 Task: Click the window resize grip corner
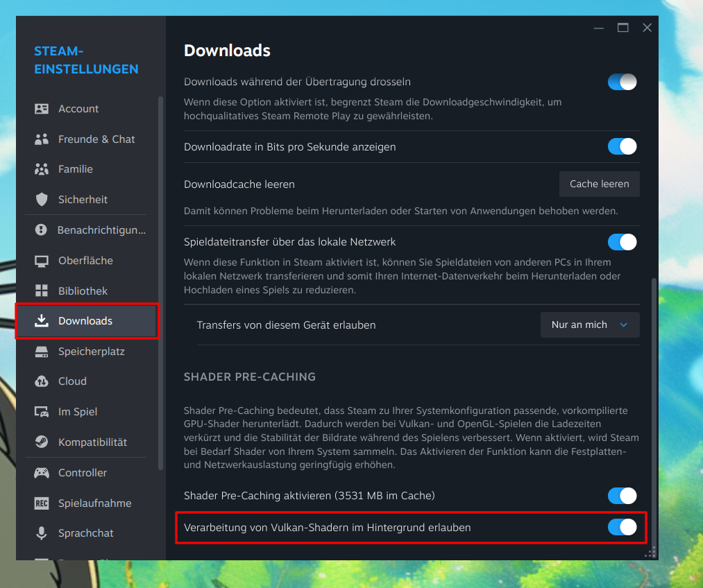click(x=651, y=553)
